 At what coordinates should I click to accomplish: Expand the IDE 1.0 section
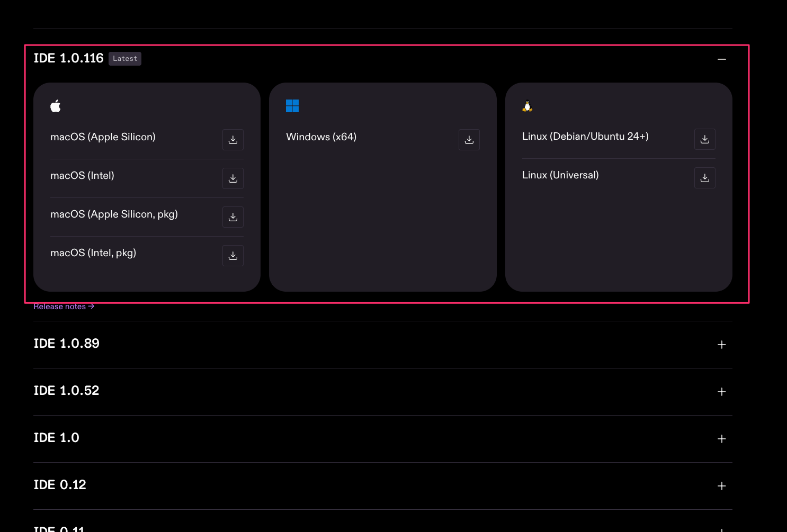click(722, 439)
